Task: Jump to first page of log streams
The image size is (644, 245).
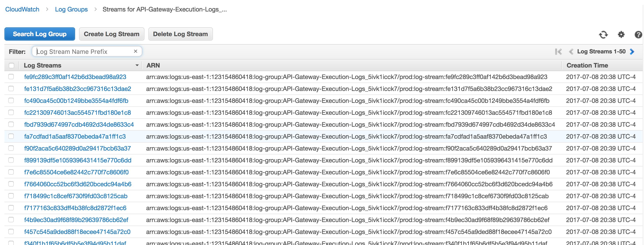Action: [x=558, y=52]
